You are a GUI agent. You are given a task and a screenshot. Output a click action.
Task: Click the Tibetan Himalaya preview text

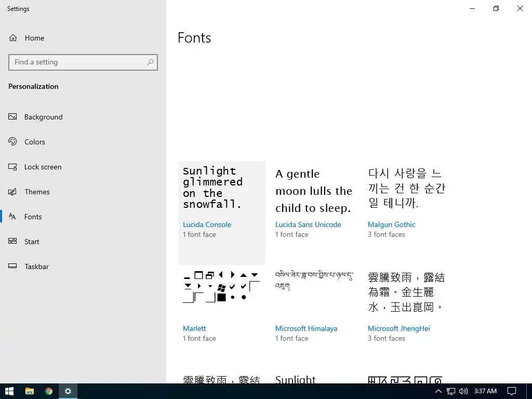click(x=314, y=280)
